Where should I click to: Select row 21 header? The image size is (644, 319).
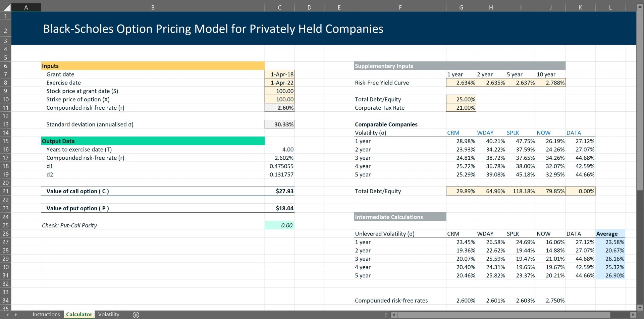(6, 191)
